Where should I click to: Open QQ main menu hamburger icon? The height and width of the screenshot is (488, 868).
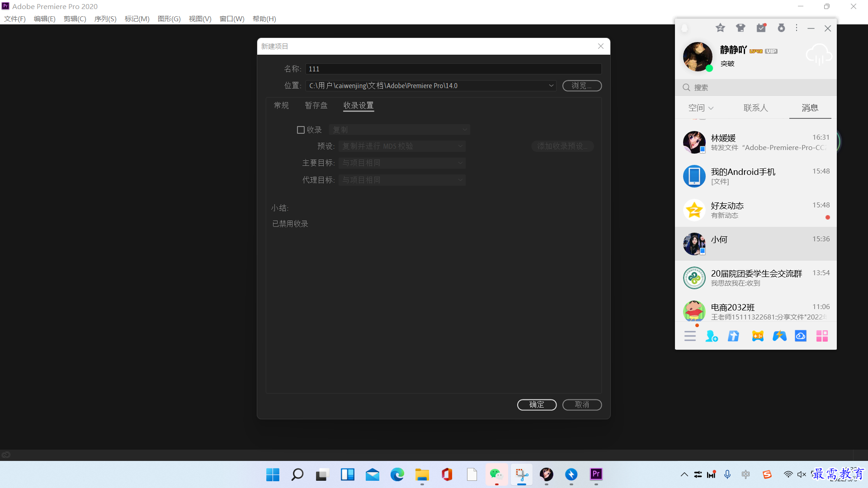click(690, 336)
